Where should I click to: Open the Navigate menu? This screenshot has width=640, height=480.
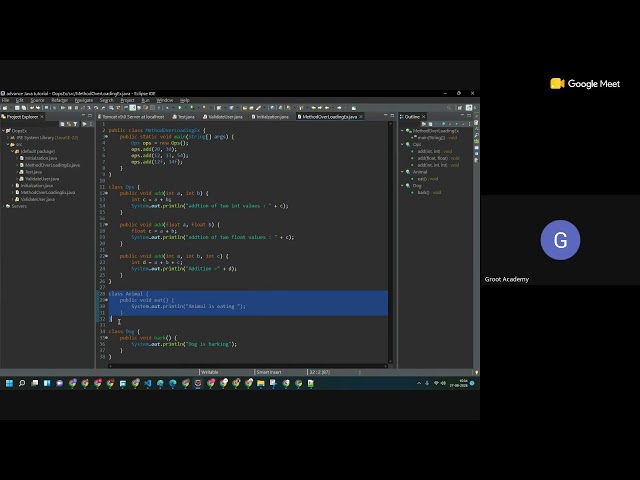[84, 100]
